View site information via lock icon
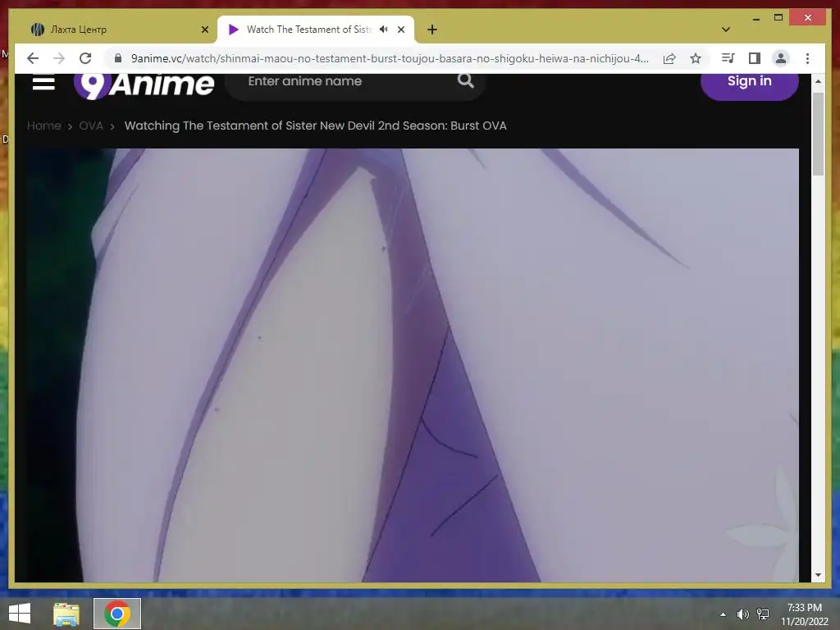This screenshot has width=840, height=630. pos(118,58)
